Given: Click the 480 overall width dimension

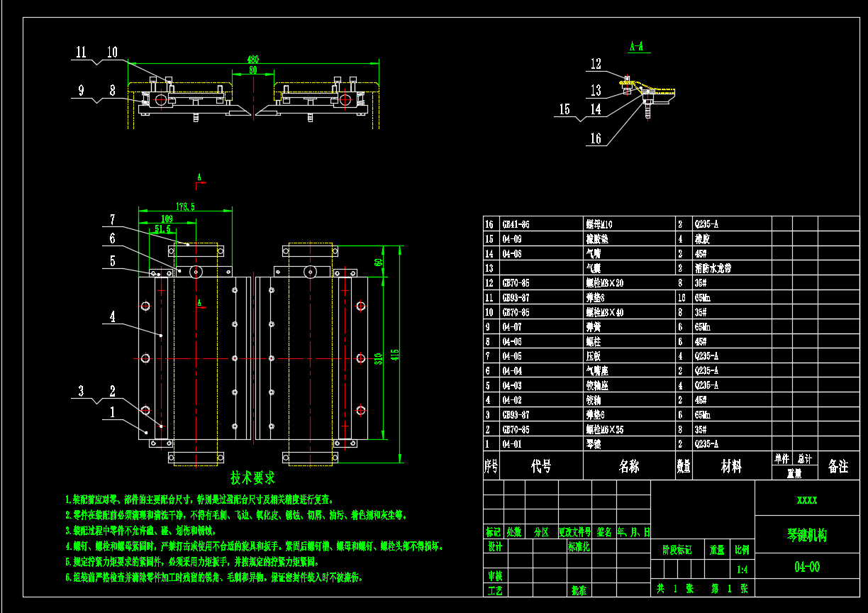Looking at the screenshot, I should [253, 60].
